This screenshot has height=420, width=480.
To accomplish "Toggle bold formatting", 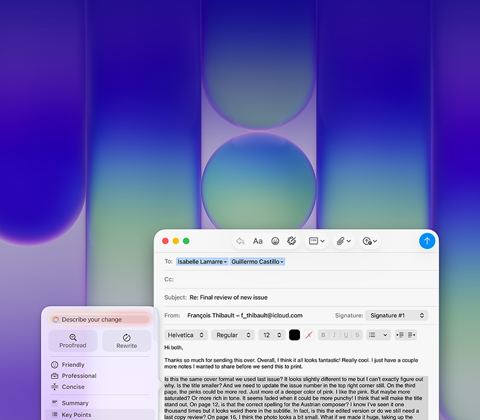I will tap(323, 335).
